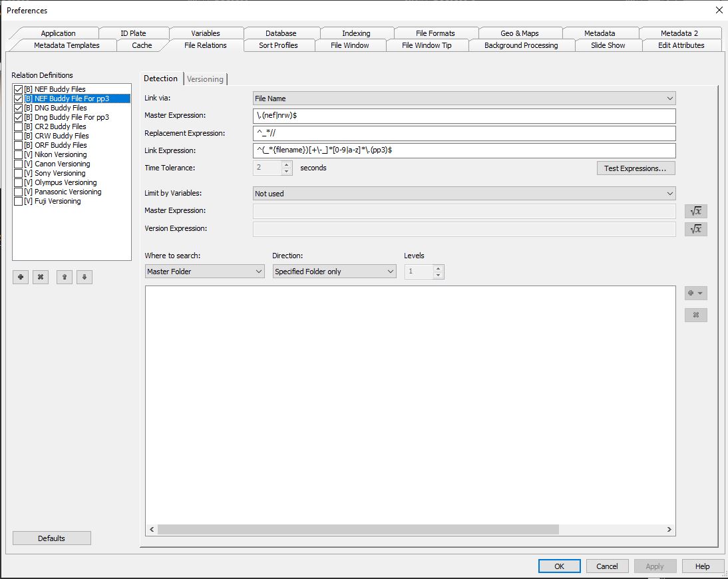The width and height of the screenshot is (728, 579).
Task: Click the add folder plus button
Action: point(695,293)
